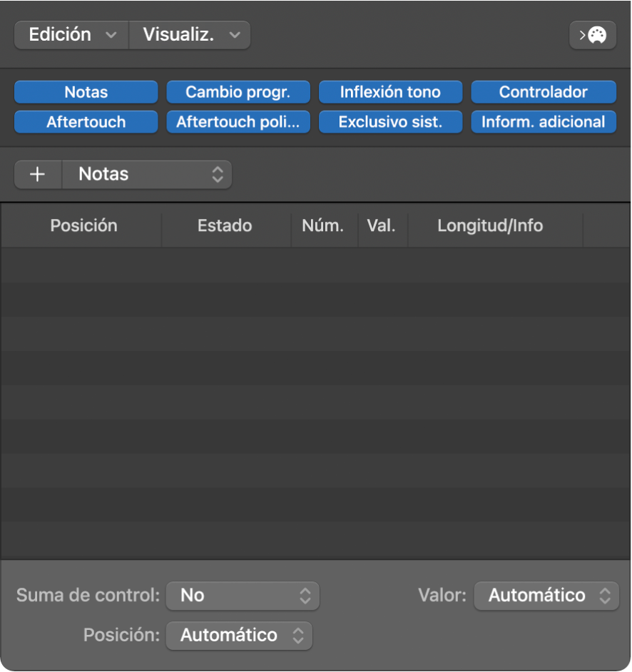Viewport: 632px width, 672px height.
Task: Toggle the Controlador event filter
Action: point(543,92)
